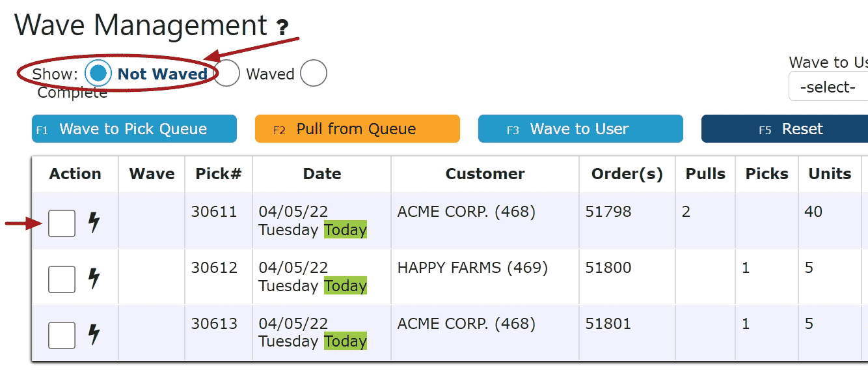
Task: Open the Wave to User select dropdown
Action: (828, 87)
